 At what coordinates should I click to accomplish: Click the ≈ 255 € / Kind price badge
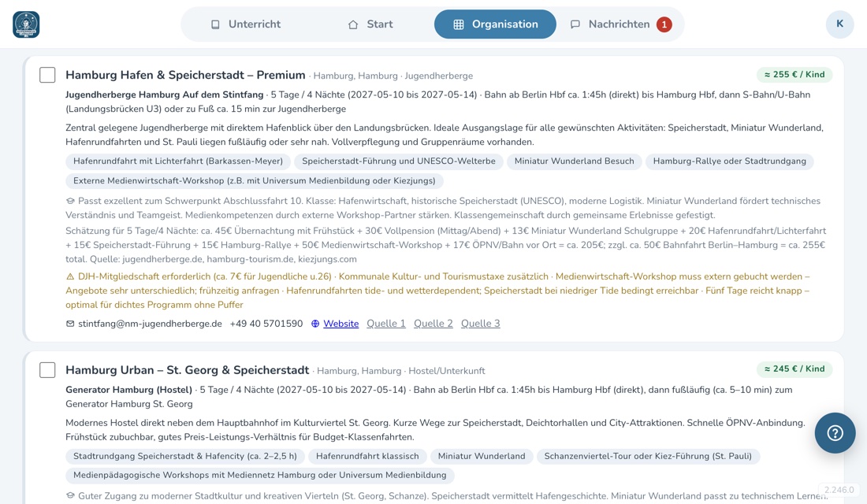coord(794,75)
